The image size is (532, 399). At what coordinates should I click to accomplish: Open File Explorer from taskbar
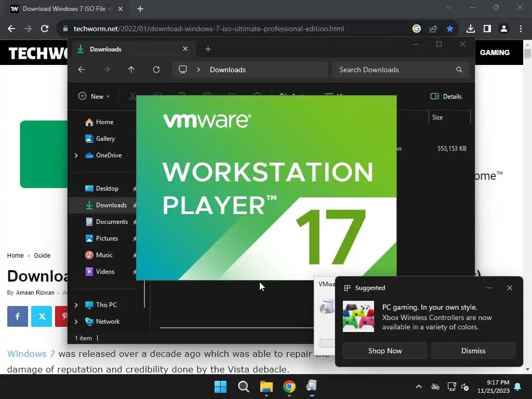point(267,387)
